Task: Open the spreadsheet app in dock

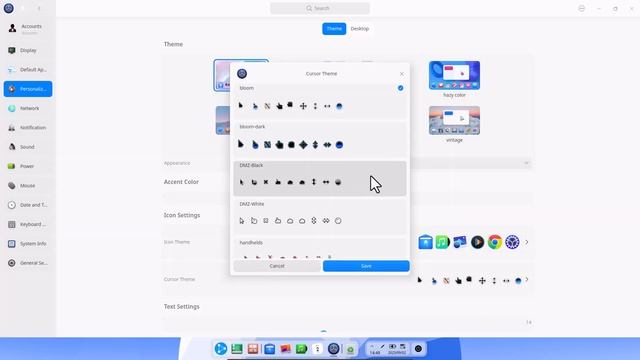Action: (237, 349)
